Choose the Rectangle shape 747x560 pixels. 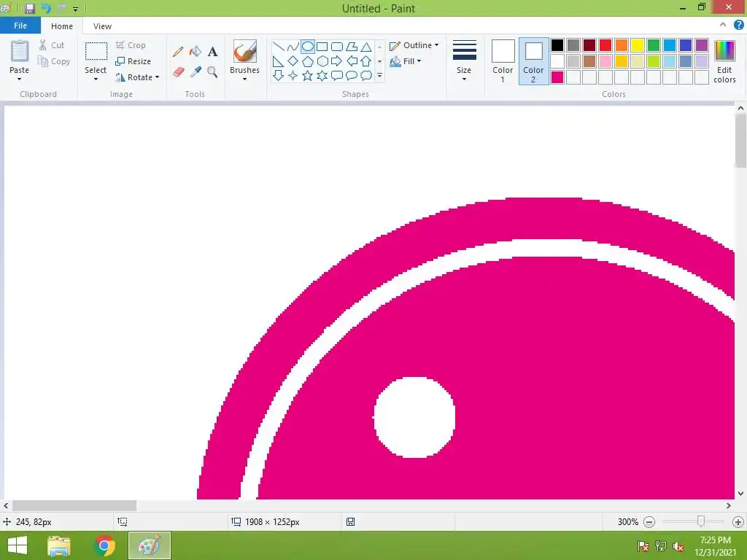pyautogui.click(x=322, y=47)
